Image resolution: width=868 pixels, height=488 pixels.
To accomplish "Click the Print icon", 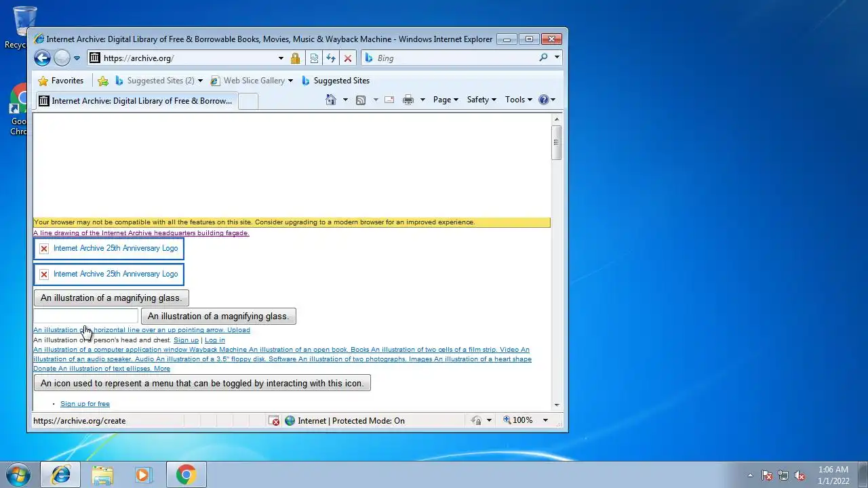I will coord(408,100).
